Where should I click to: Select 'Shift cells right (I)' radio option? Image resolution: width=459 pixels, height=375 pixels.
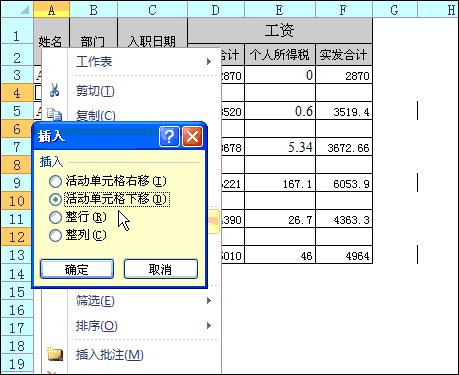click(55, 181)
